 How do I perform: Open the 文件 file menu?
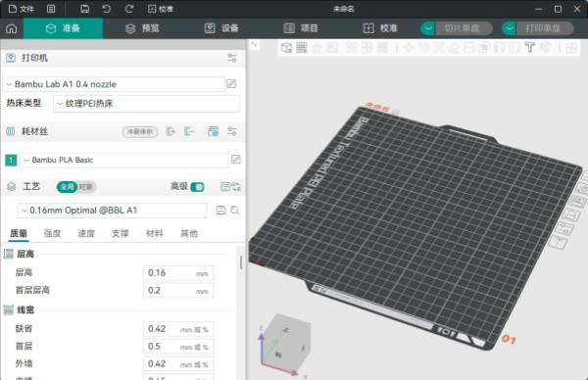pyautogui.click(x=22, y=9)
